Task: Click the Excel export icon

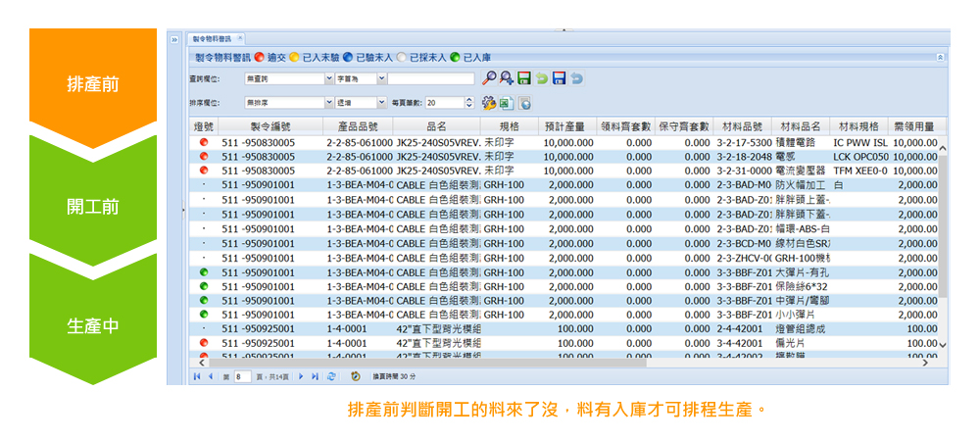Action: click(507, 103)
